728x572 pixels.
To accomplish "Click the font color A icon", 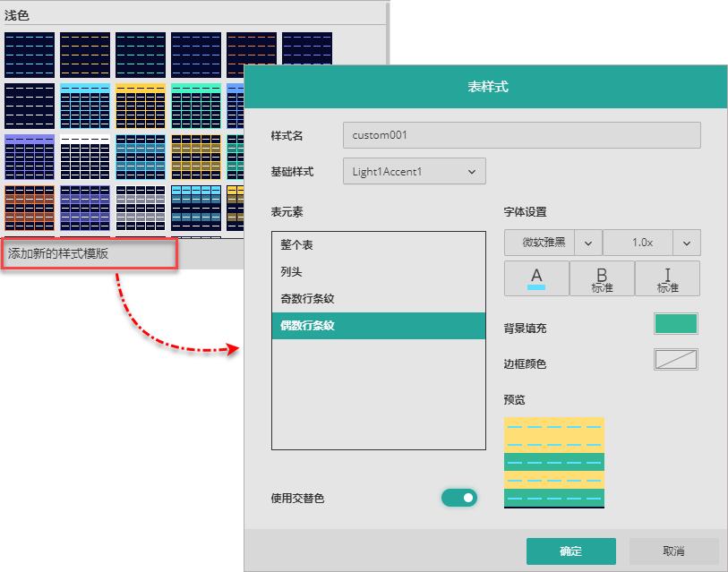I will tap(536, 278).
